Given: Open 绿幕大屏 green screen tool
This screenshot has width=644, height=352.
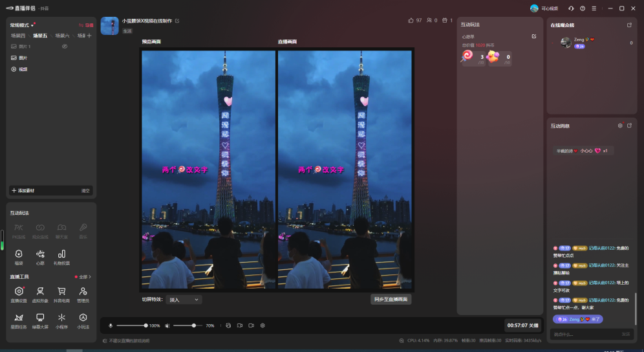Looking at the screenshot, I should coord(40,321).
